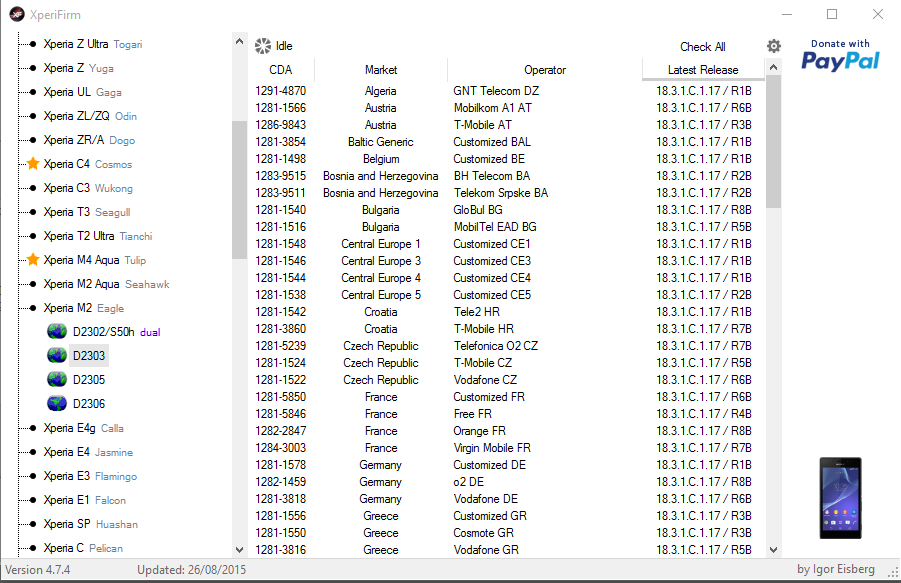Select Xperia E4g Calla entry
Image resolution: width=901 pixels, height=583 pixels.
(83, 428)
